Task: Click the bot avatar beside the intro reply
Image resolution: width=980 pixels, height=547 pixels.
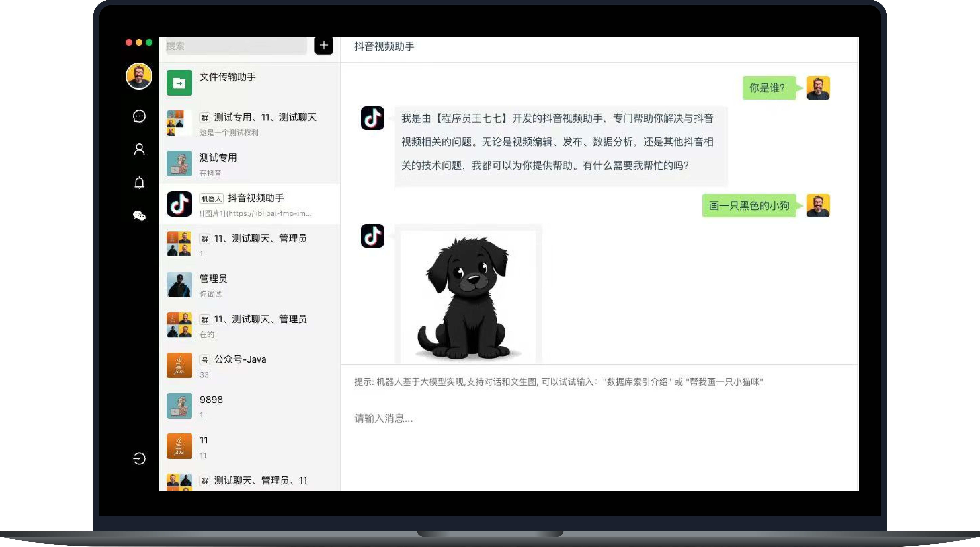Action: point(372,118)
